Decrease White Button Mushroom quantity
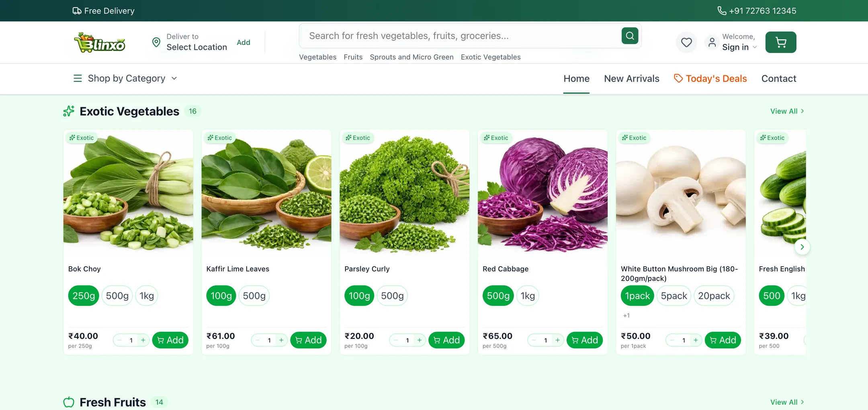Image resolution: width=868 pixels, height=410 pixels. (x=672, y=340)
